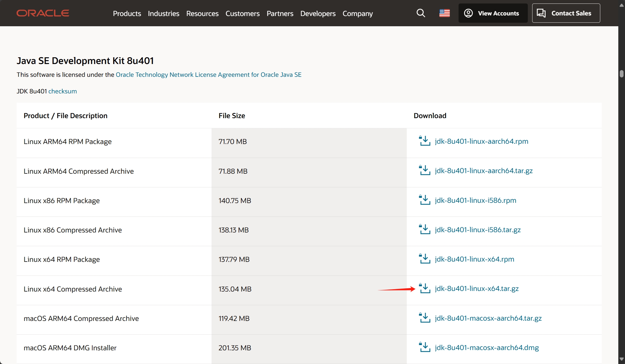Image resolution: width=625 pixels, height=364 pixels.
Task: Click download icon beside jdk-8u401-linux-aarch64.tar.gz
Action: (425, 171)
